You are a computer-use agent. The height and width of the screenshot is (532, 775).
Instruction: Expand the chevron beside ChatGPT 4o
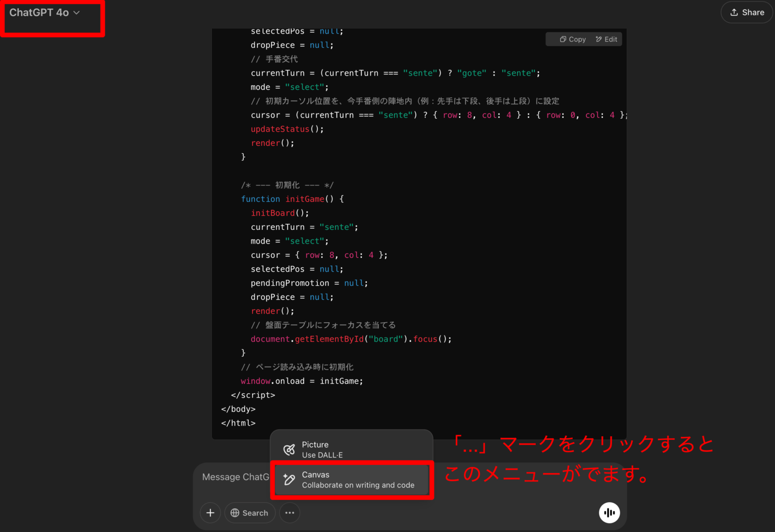[77, 13]
